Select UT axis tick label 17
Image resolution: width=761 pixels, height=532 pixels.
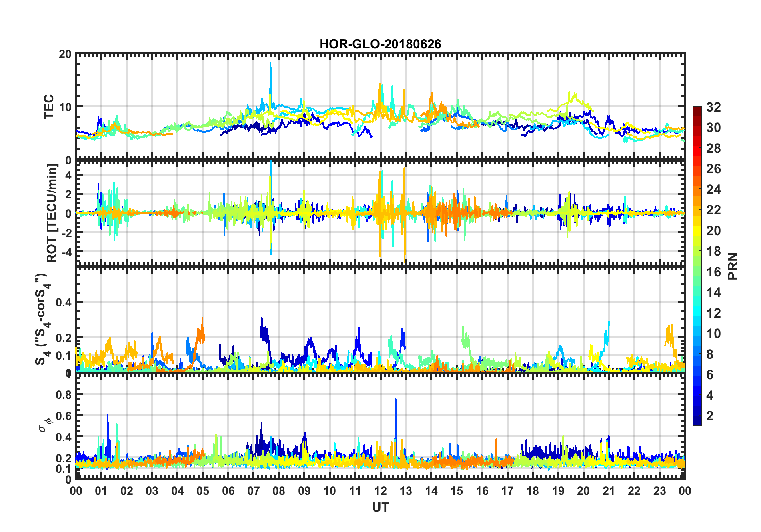pyautogui.click(x=507, y=491)
